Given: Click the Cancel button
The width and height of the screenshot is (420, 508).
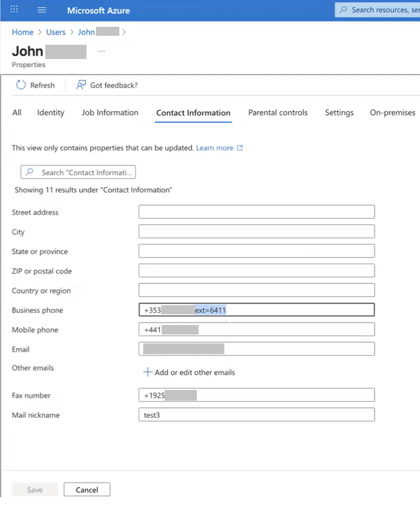Looking at the screenshot, I should [x=87, y=490].
